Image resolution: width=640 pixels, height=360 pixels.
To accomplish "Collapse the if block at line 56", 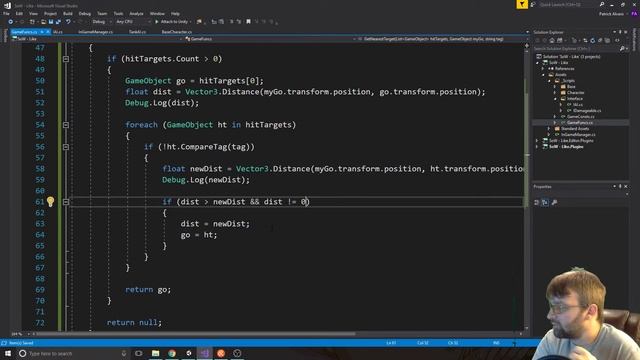I will (x=66, y=147).
